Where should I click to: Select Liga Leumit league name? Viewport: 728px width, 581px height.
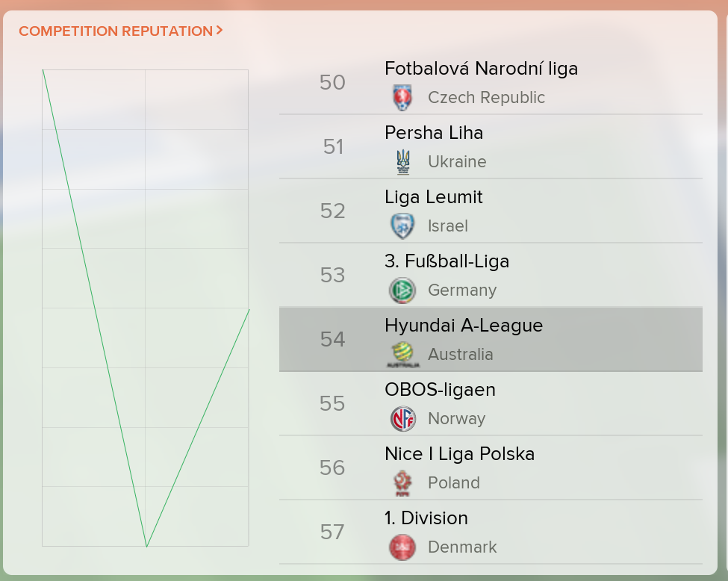(x=434, y=197)
